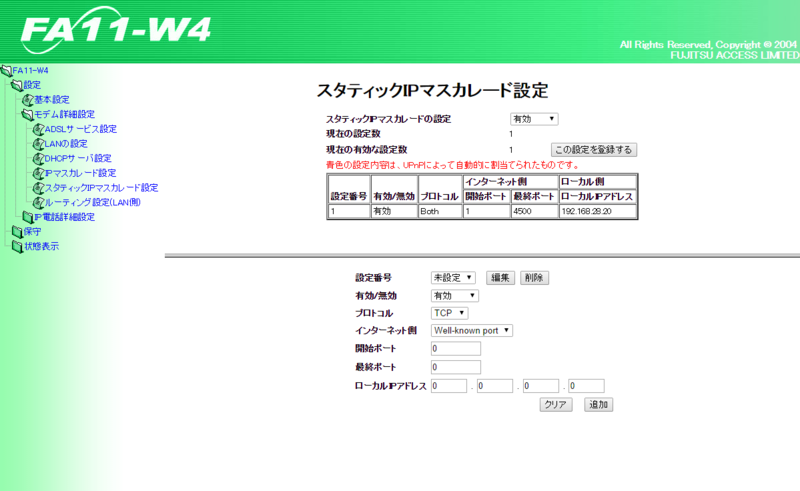Click the 追加 button
Image resolution: width=800 pixels, height=491 pixels.
coord(598,405)
